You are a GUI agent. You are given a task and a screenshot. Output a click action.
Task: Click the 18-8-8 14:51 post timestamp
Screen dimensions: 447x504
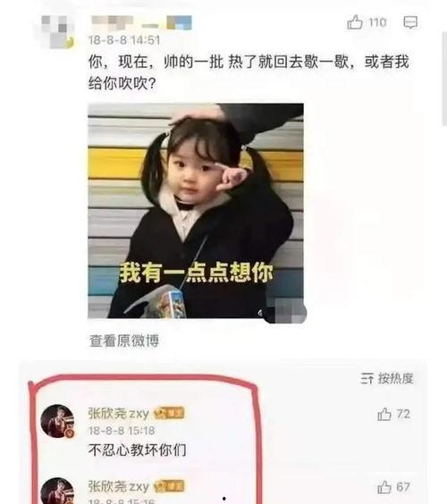tap(124, 40)
